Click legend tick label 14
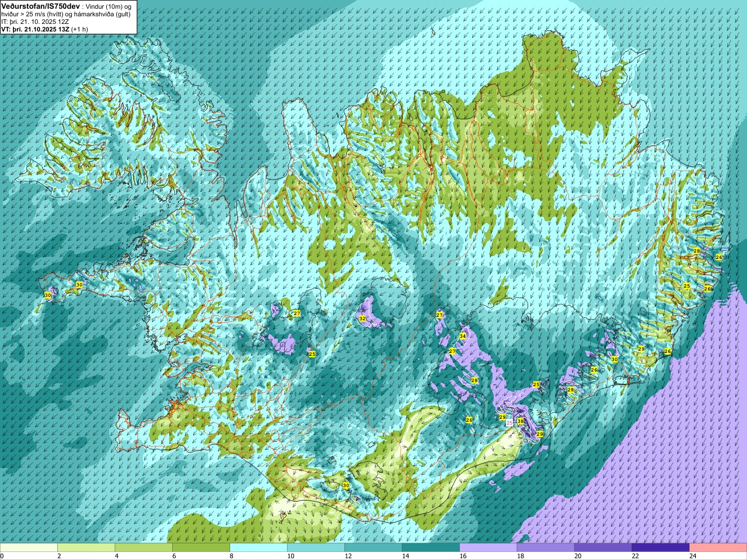The image size is (747, 560). tap(406, 556)
